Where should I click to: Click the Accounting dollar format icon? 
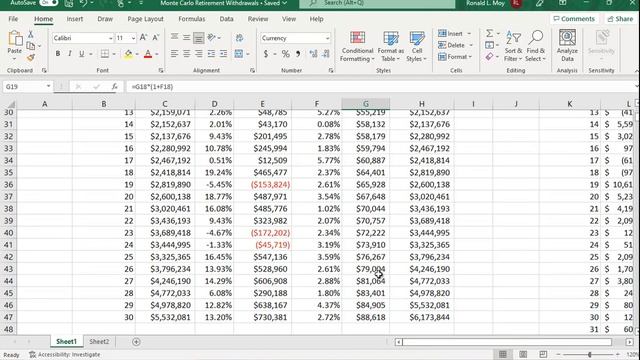(266, 54)
